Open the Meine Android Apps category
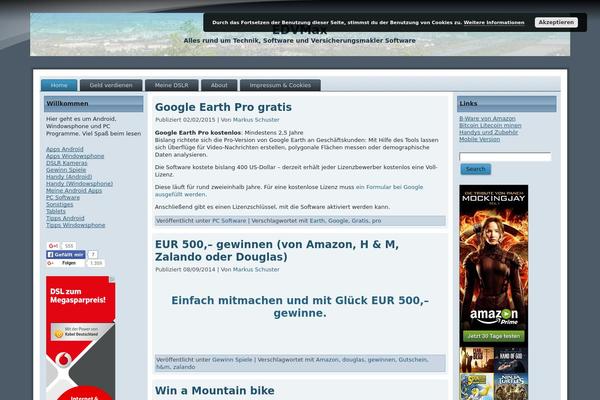 coord(74,191)
